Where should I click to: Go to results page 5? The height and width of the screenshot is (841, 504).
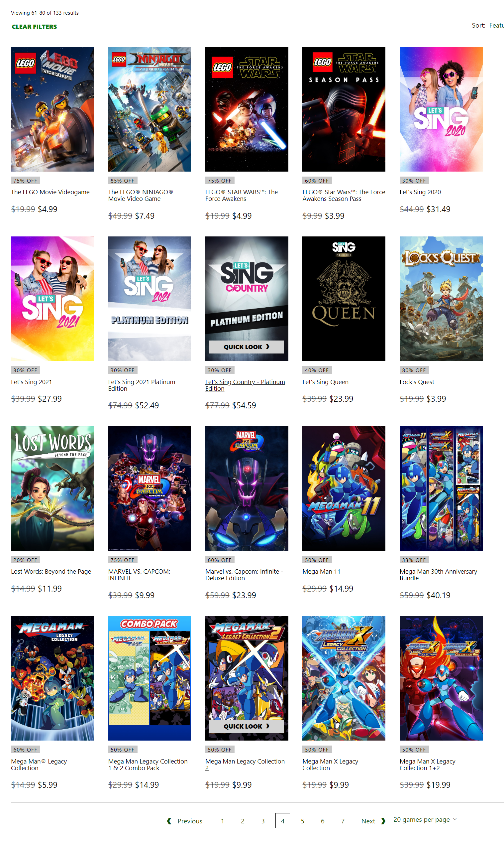click(303, 821)
